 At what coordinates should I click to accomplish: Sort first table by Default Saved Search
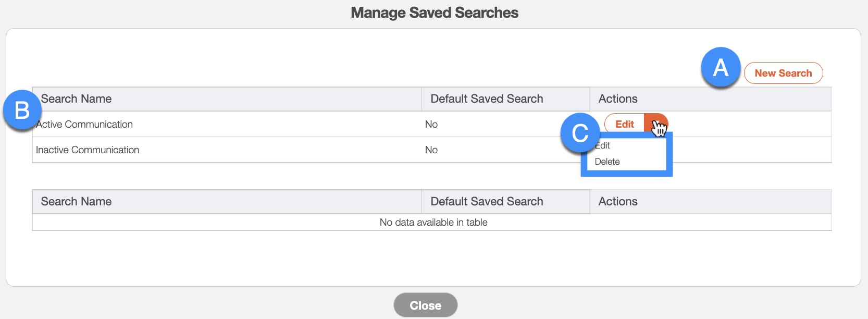487,99
